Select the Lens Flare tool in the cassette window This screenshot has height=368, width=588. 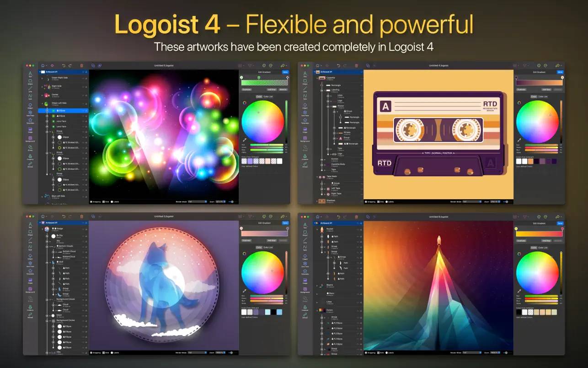(305, 113)
